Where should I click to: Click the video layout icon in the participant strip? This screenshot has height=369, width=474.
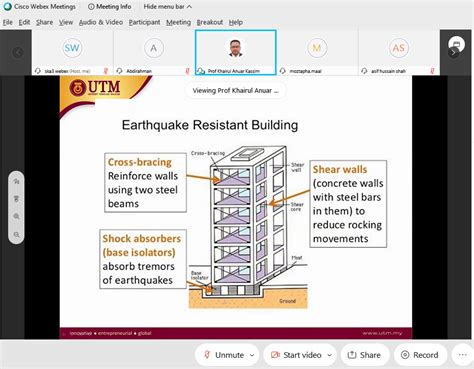coord(456,44)
